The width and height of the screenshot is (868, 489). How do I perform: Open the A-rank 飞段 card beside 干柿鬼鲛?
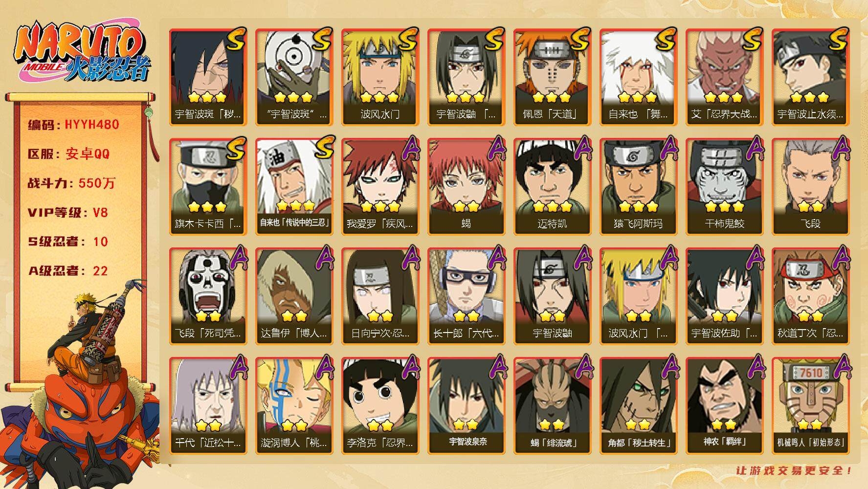810,186
